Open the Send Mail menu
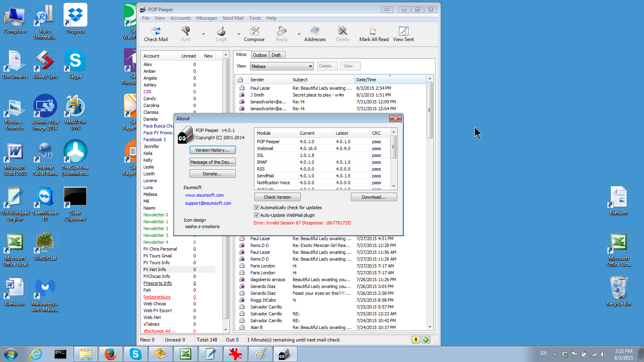Screen dimensions: 644x362 (233, 18)
